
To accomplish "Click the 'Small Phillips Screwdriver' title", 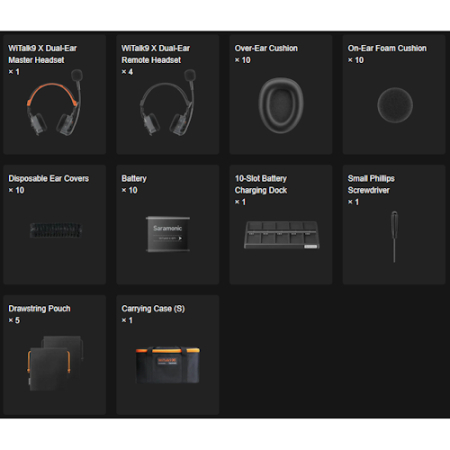I will (371, 184).
